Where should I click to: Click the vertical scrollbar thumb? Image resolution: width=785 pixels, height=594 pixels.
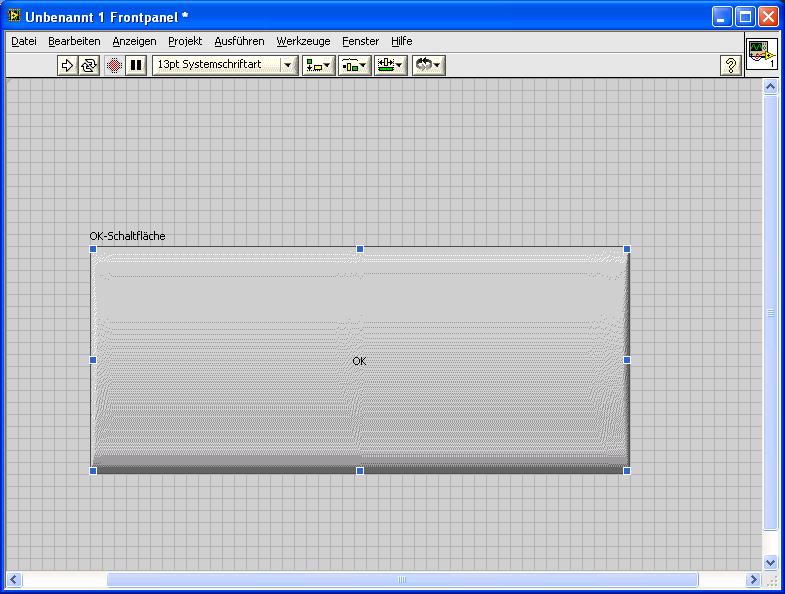click(770, 313)
